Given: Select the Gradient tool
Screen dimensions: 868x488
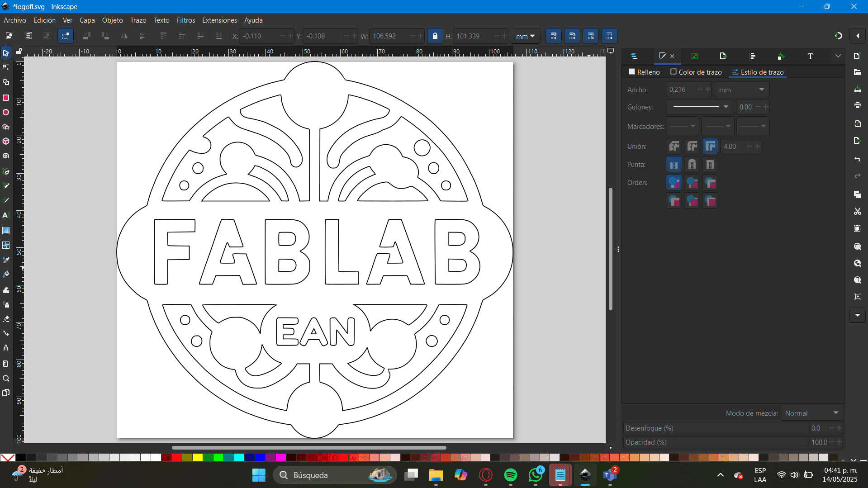Looking at the screenshot, I should click(x=6, y=231).
